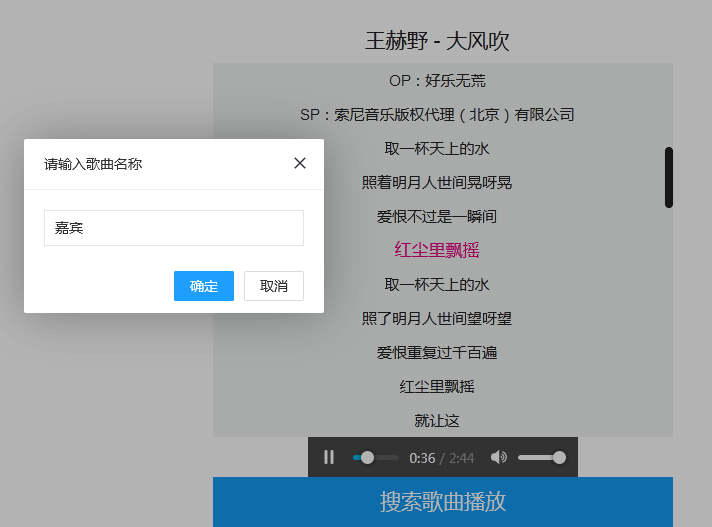Click lyric line 爱恨重复过千百遍
Image resolution: width=712 pixels, height=527 pixels.
437,353
